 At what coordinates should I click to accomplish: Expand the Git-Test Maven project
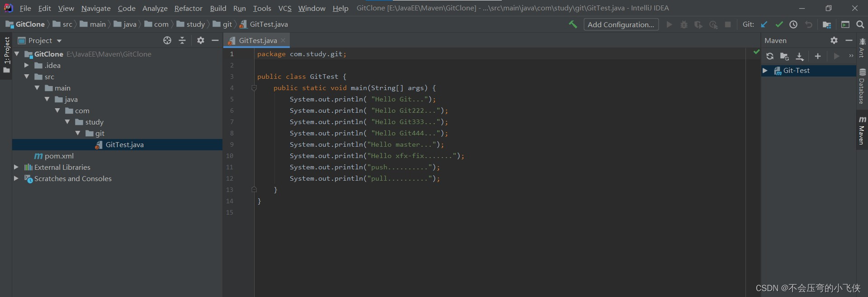tap(765, 71)
